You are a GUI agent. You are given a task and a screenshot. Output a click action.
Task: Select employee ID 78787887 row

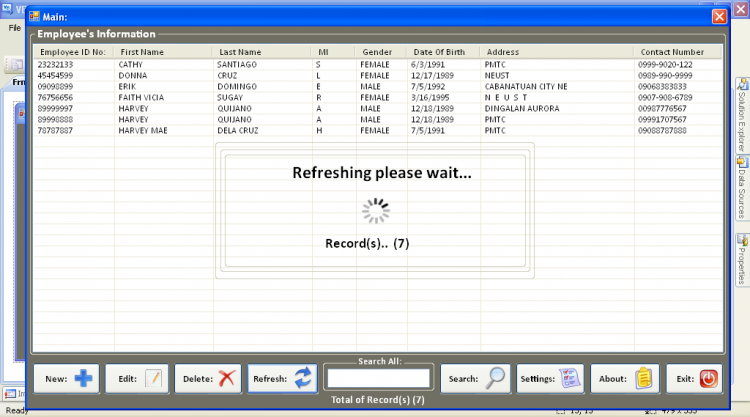pos(378,131)
